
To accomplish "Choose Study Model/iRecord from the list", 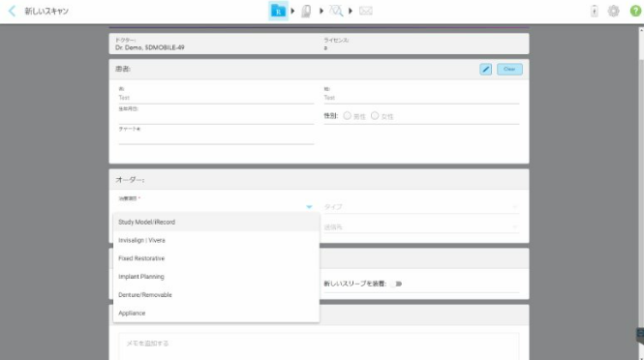I will [x=216, y=222].
